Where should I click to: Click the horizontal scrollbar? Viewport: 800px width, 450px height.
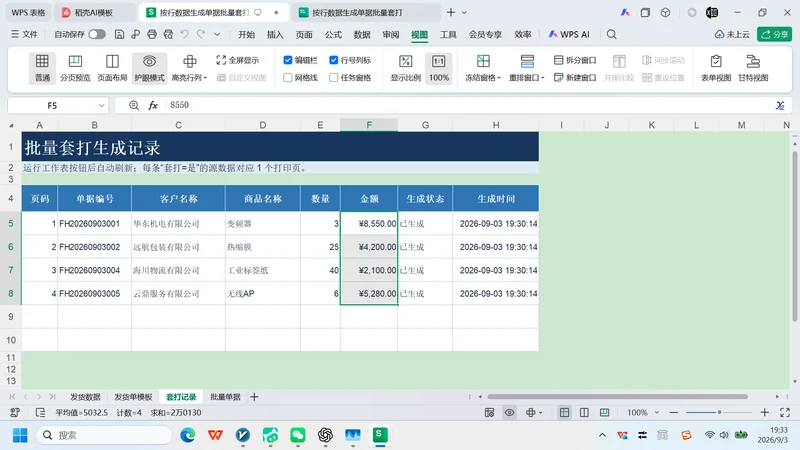click(x=617, y=396)
